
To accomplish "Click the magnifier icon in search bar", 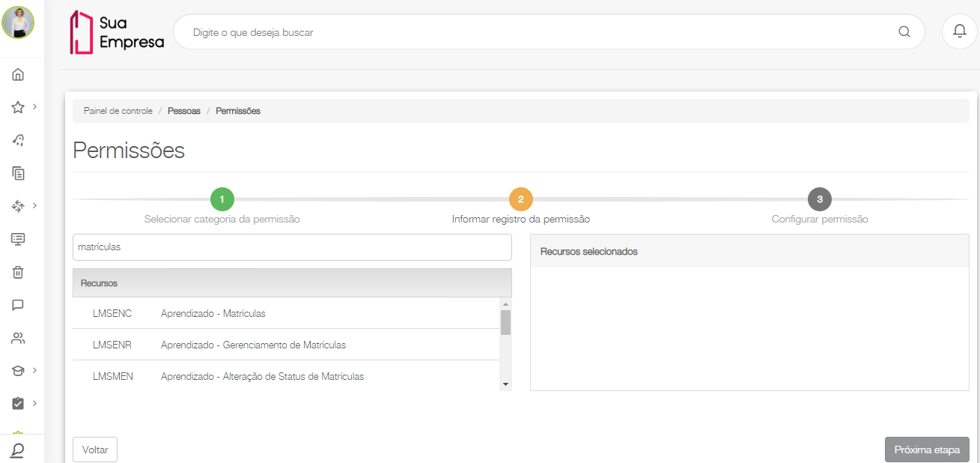I will pos(904,32).
